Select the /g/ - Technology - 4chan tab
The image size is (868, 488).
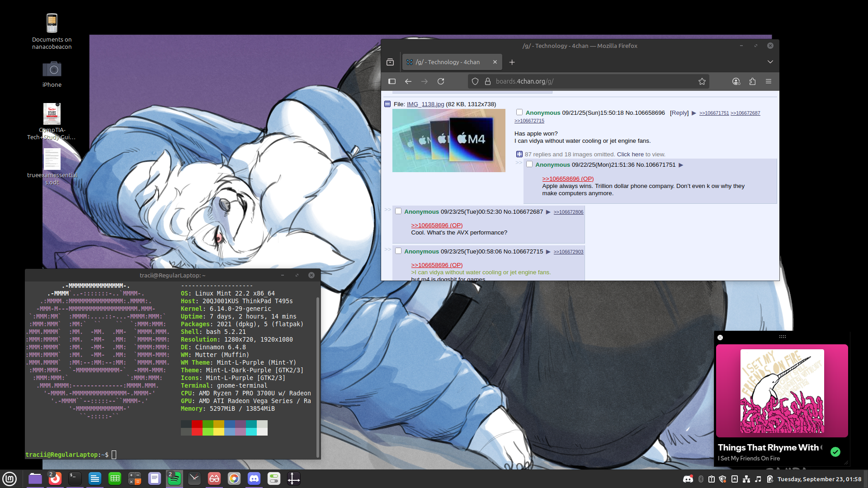click(452, 62)
